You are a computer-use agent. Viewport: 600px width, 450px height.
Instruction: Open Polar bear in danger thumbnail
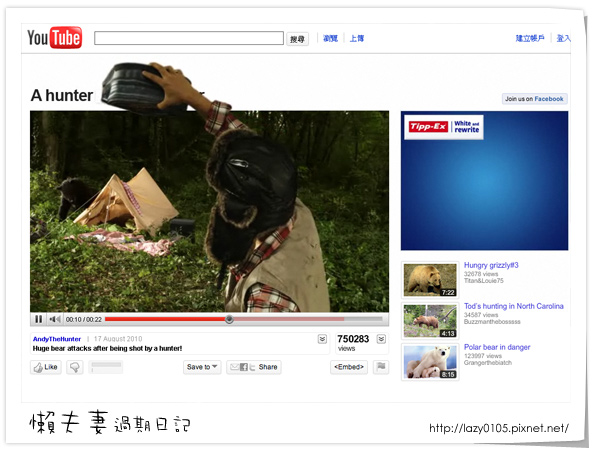[430, 362]
